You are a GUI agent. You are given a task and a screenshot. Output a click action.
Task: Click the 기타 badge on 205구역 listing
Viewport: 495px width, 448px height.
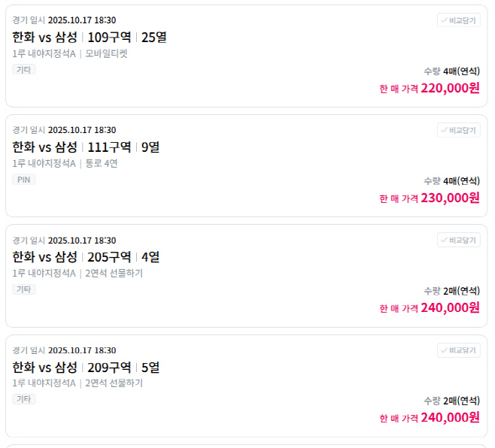click(x=24, y=289)
